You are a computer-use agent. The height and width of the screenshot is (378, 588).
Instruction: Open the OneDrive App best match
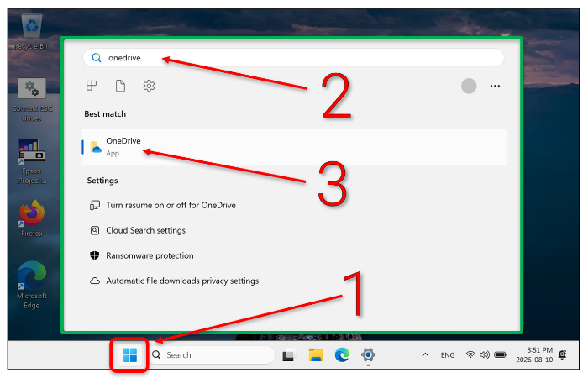coord(295,147)
